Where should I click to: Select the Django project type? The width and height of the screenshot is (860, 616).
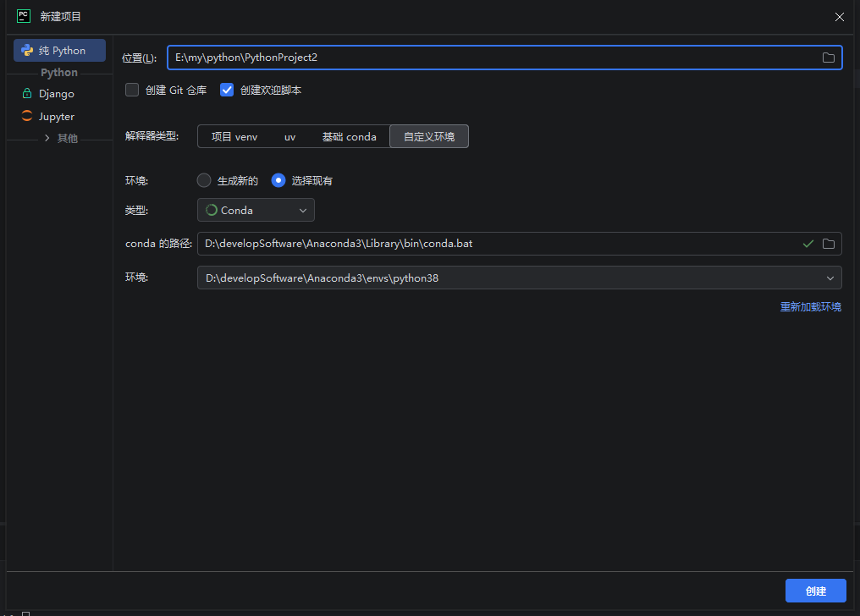(x=57, y=94)
